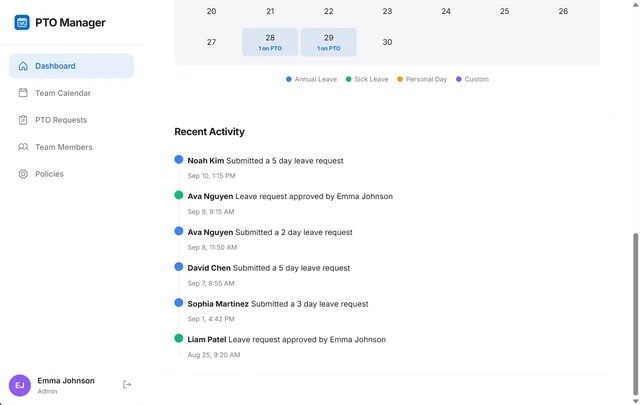Click the logout icon beside Emma Johnson
Image resolution: width=640 pixels, height=405 pixels.
[127, 384]
